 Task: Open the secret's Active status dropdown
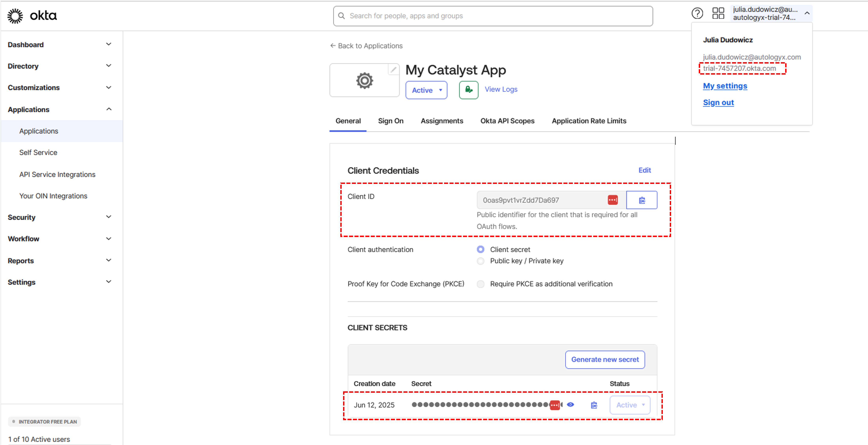pyautogui.click(x=630, y=405)
